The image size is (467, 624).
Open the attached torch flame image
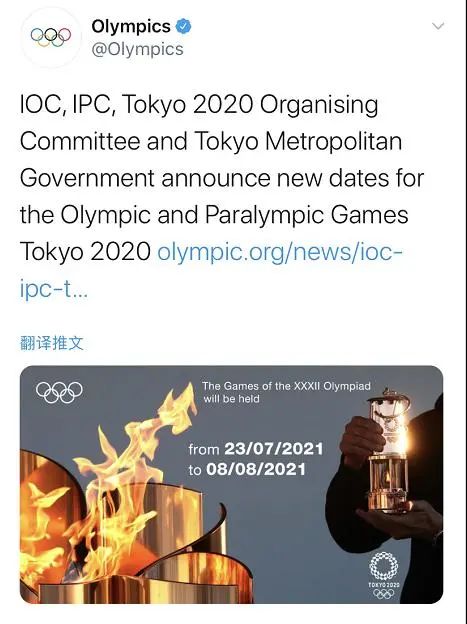coord(231,484)
